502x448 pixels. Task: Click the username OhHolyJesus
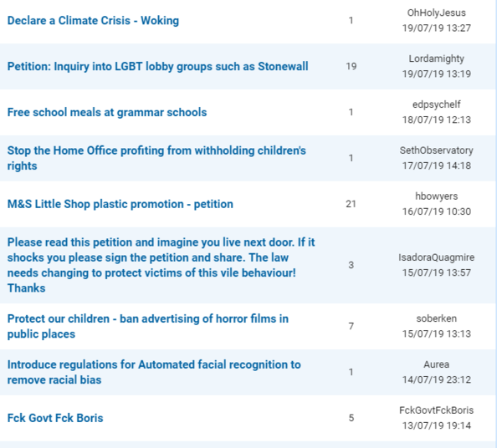click(437, 13)
